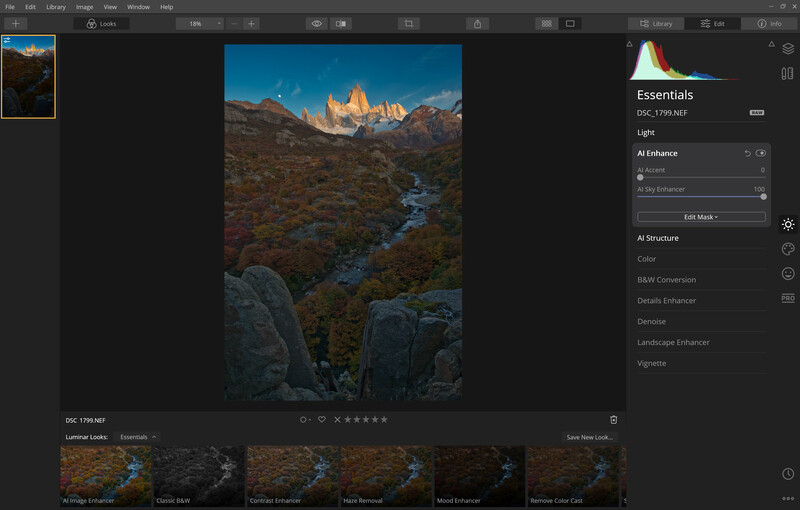The width and height of the screenshot is (800, 510).
Task: Switch to the Library tab
Action: [656, 23]
